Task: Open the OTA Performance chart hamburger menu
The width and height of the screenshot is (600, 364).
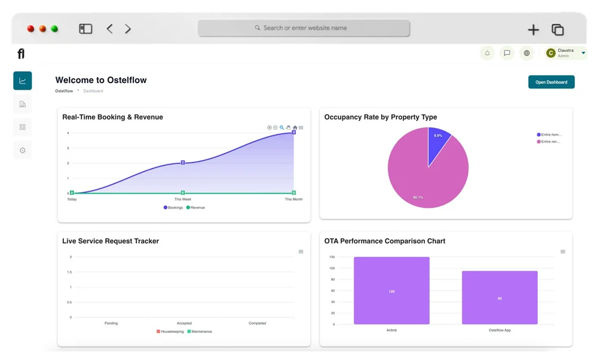Action: tap(563, 252)
